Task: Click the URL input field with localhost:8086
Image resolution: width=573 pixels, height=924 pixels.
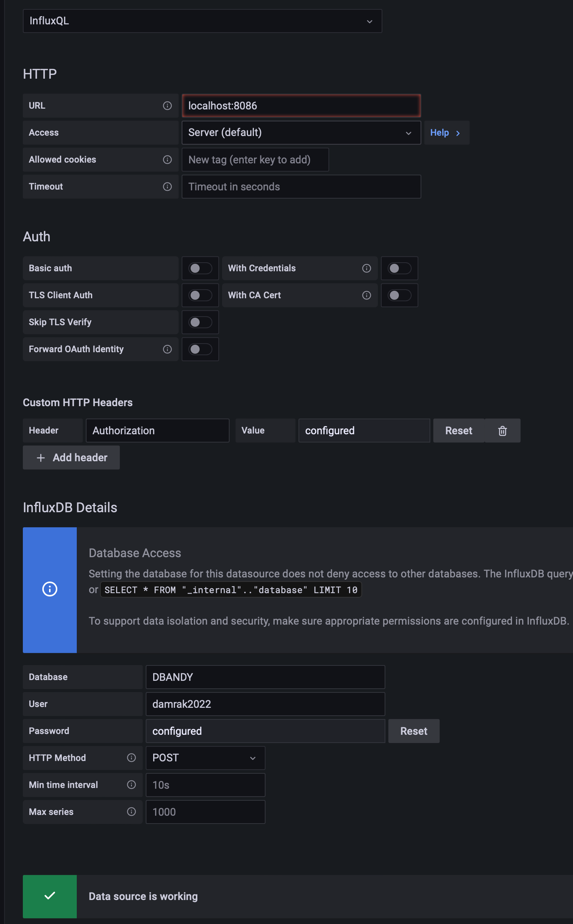Action: pos(301,106)
